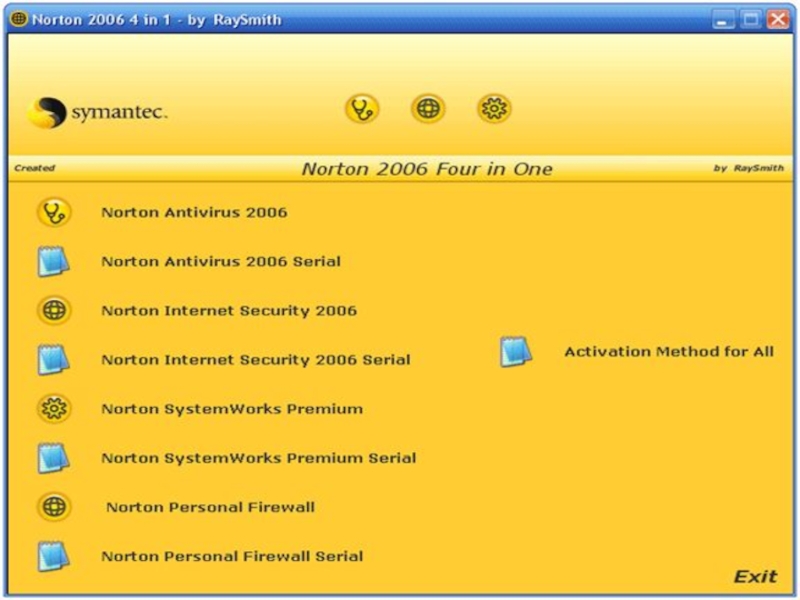
Task: Click the app icon in the title bar
Action: pos(19,19)
